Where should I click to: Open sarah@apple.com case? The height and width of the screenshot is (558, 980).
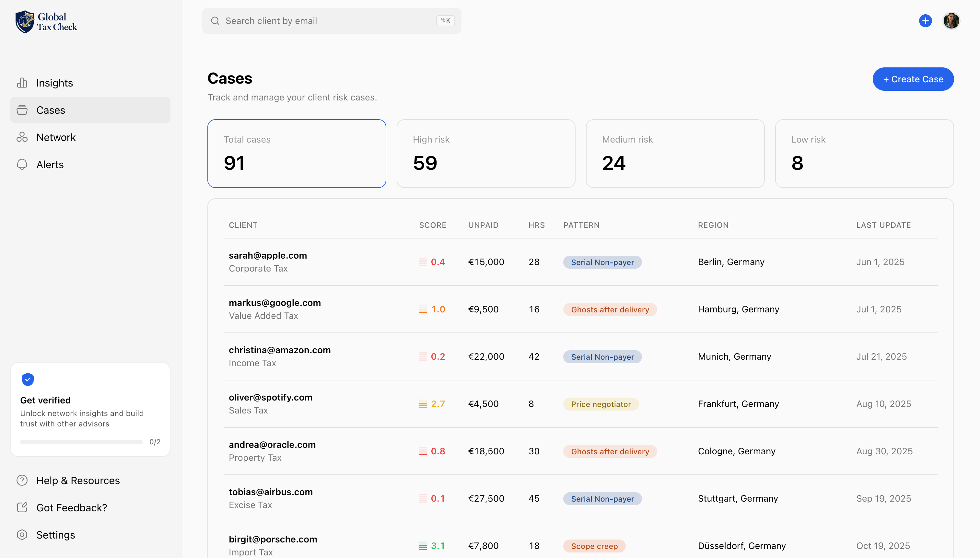click(581, 262)
